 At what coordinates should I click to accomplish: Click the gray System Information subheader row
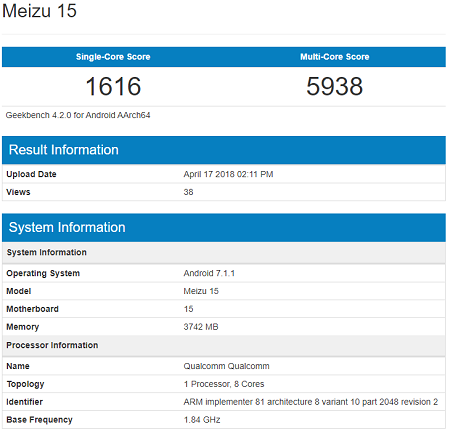(x=224, y=252)
